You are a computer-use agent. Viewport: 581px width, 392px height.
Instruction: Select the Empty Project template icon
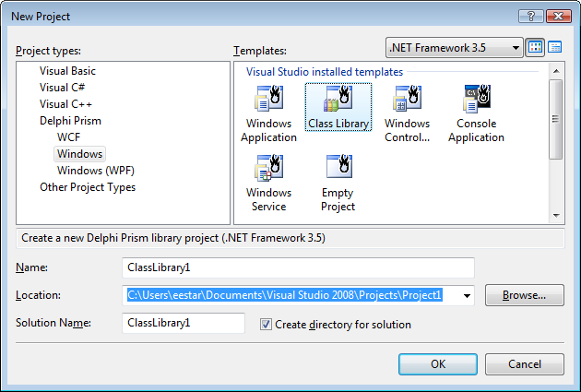point(338,166)
